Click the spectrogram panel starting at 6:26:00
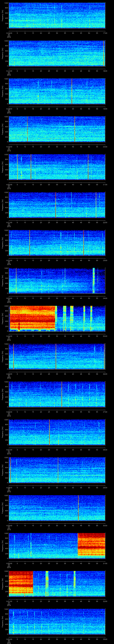 pos(57,394)
